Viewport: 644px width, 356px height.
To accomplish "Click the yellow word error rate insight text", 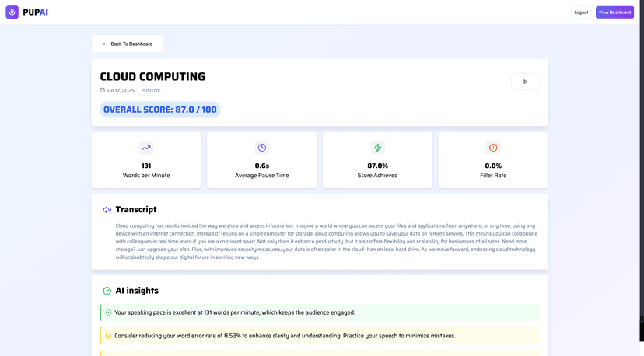I will pos(285,336).
